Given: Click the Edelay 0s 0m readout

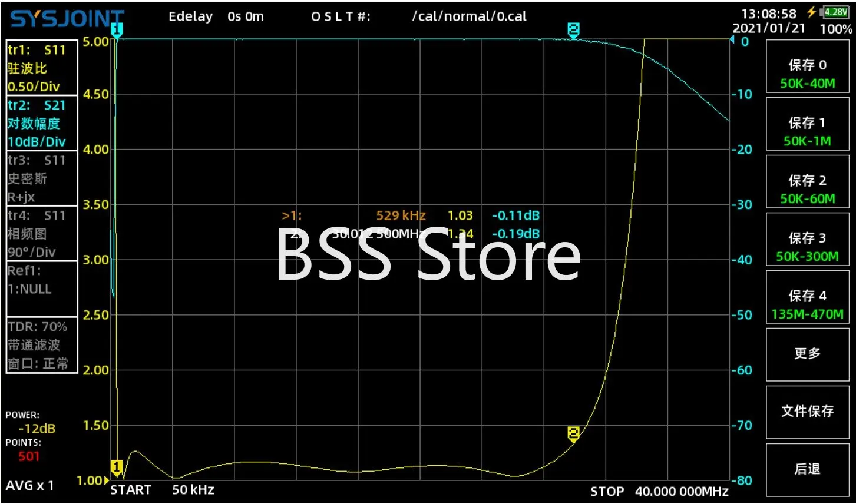Looking at the screenshot, I should (216, 16).
